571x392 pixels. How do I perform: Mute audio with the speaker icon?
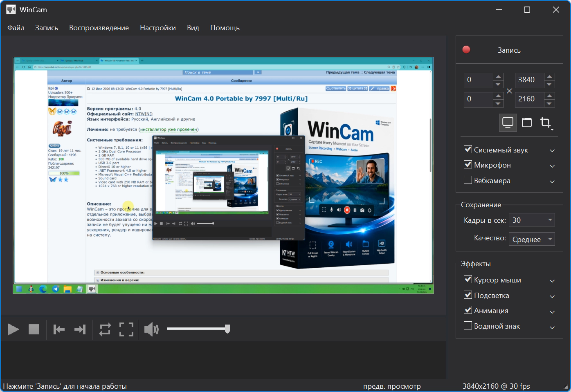151,329
